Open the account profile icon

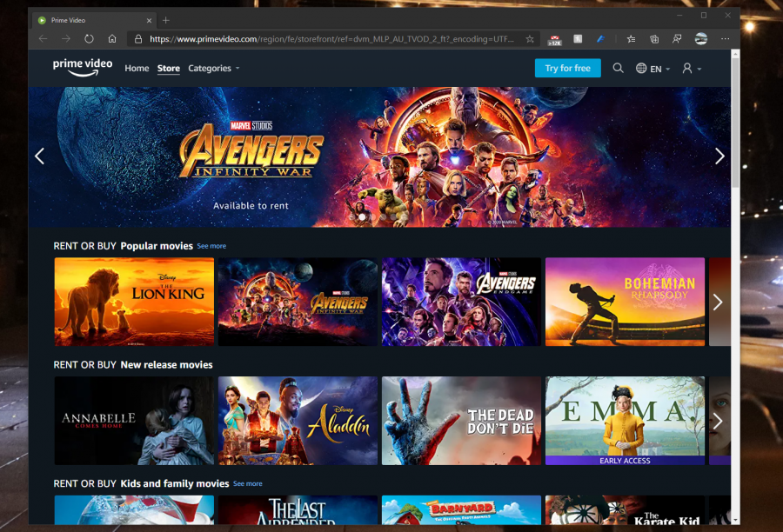tap(687, 68)
